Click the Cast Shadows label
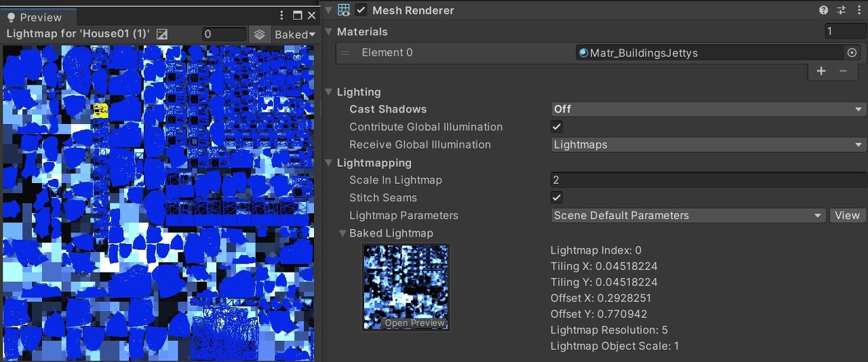Image resolution: width=868 pixels, height=362 pixels. click(x=388, y=109)
